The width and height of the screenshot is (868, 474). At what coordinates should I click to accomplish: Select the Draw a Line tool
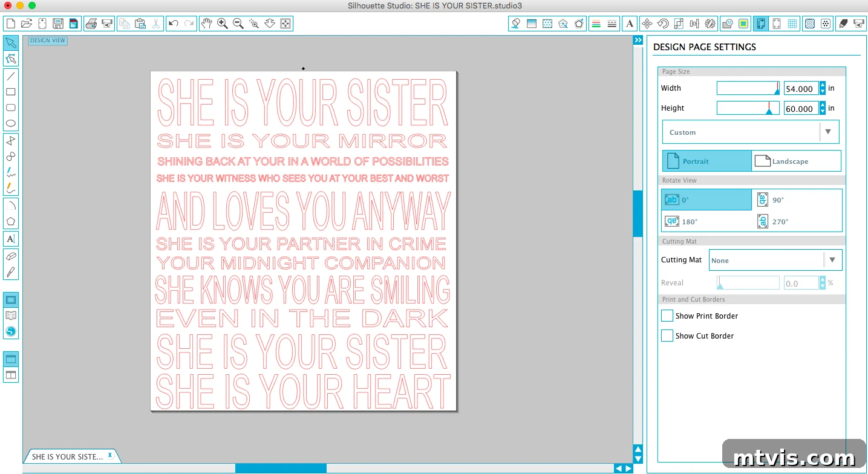(x=11, y=76)
